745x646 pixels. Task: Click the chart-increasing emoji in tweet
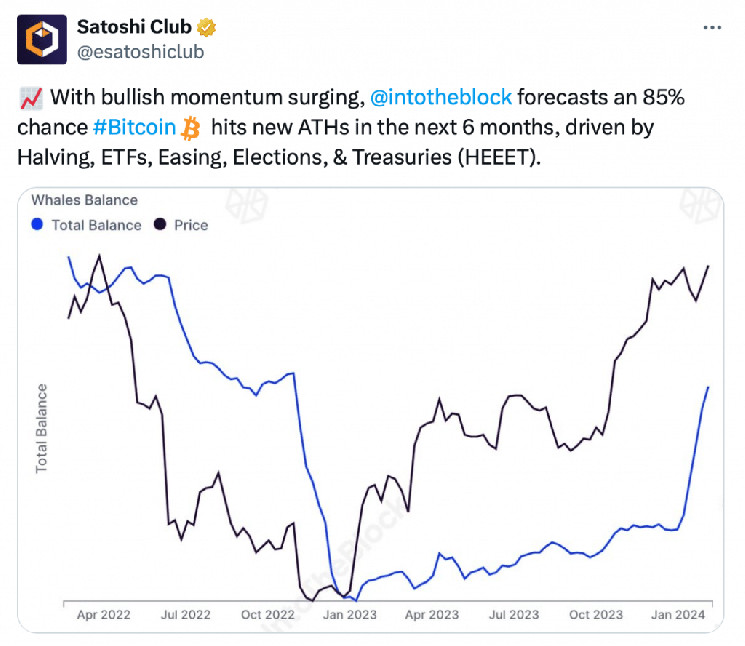pos(30,99)
